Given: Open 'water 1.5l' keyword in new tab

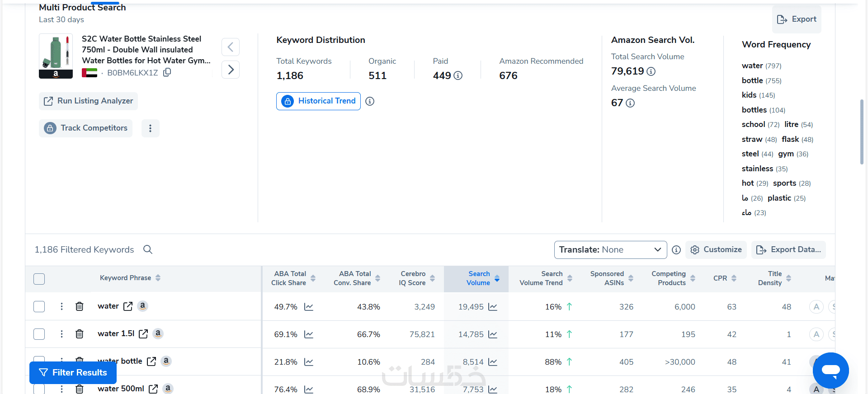Looking at the screenshot, I should (x=143, y=334).
